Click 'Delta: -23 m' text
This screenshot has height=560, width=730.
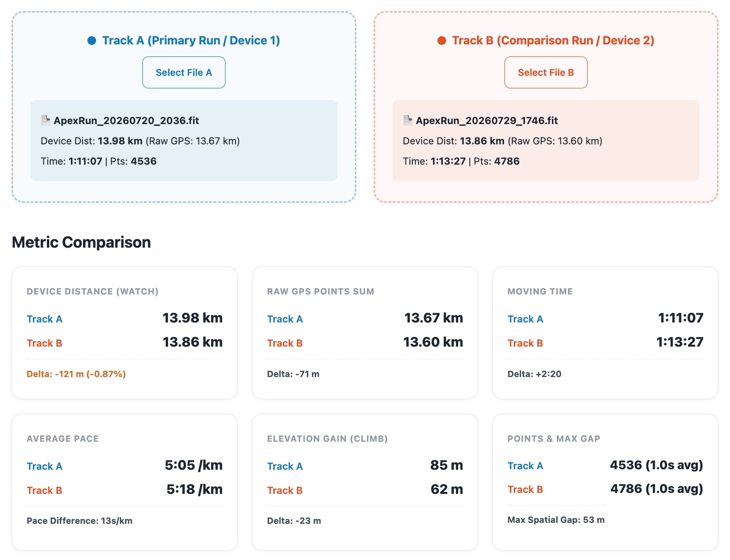[294, 521]
